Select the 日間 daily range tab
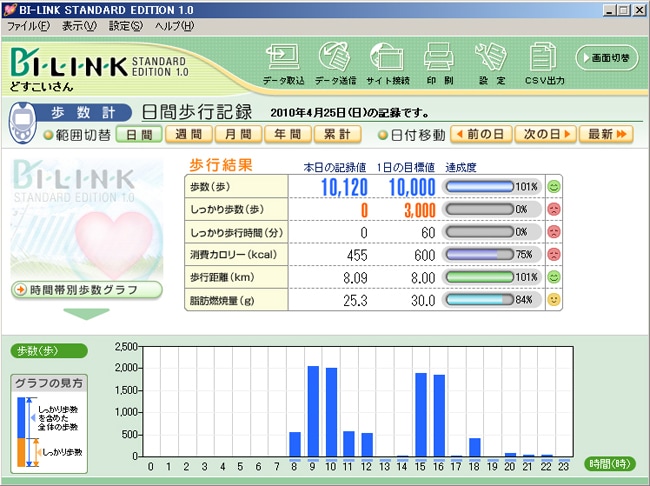The width and height of the screenshot is (650, 486). pyautogui.click(x=139, y=134)
